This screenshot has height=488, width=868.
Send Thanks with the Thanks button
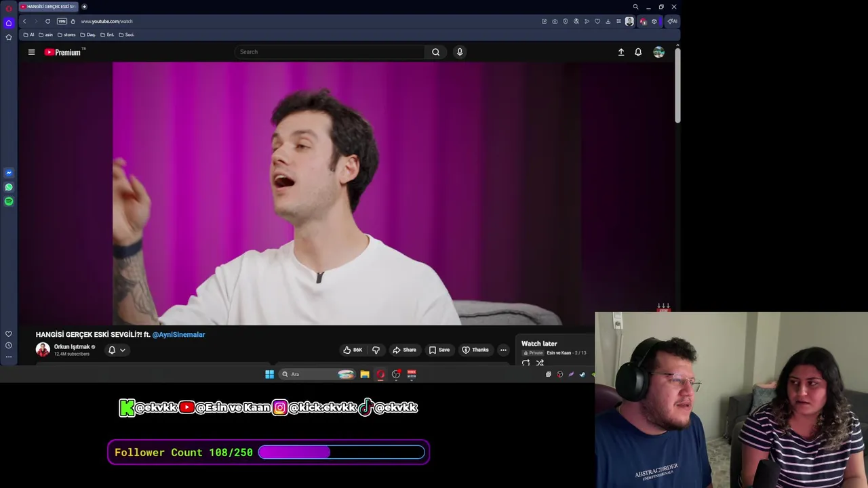[x=475, y=350]
